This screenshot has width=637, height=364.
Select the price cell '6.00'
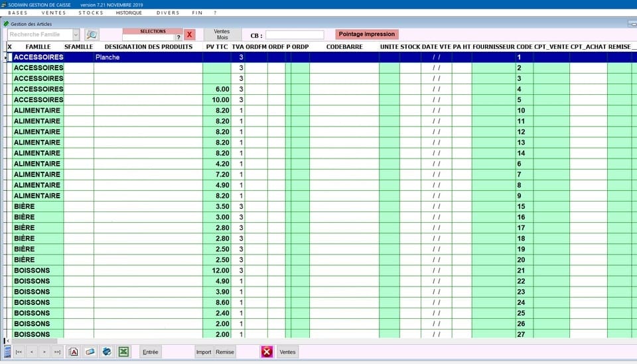(217, 90)
